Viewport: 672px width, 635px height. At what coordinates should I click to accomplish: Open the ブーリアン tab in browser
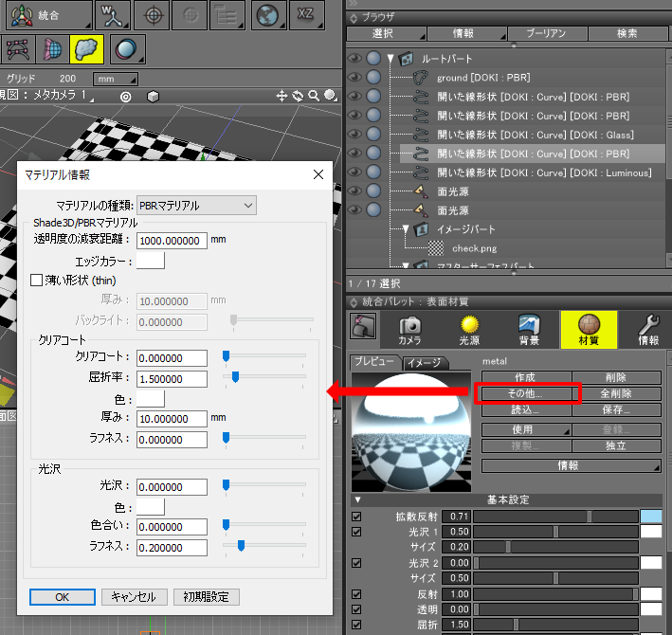[x=545, y=33]
